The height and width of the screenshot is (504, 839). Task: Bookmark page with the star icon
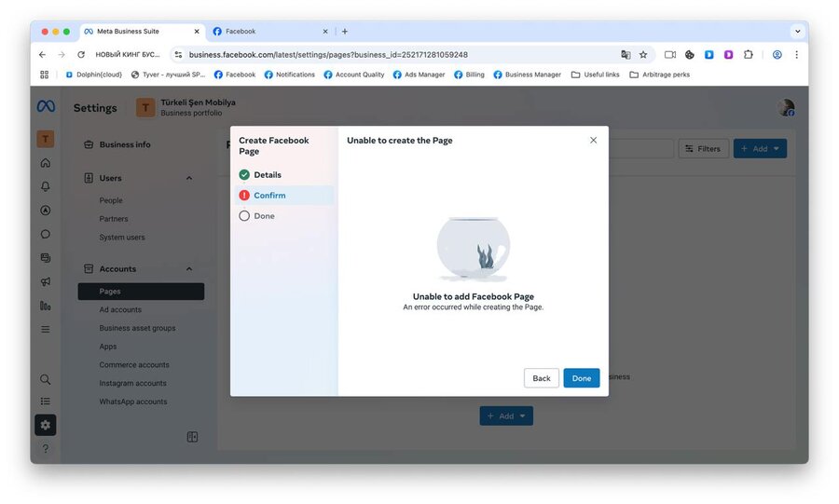tap(643, 55)
